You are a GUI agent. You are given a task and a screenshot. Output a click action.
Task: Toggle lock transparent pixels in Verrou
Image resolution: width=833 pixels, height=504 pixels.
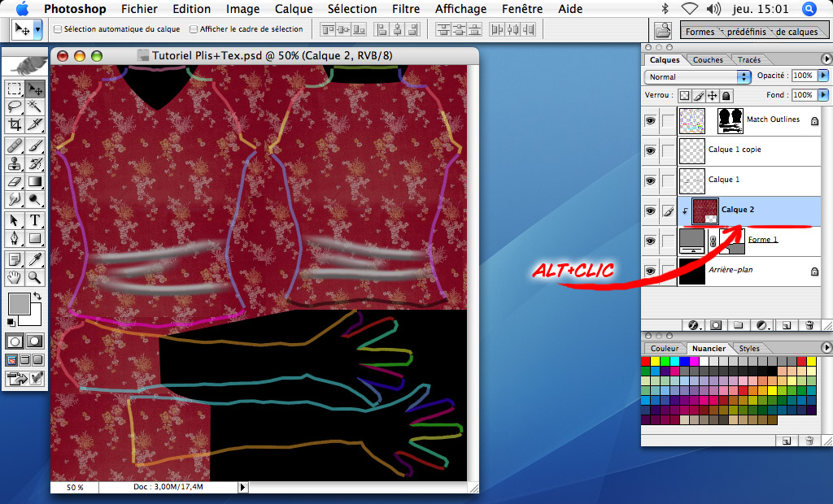point(685,96)
